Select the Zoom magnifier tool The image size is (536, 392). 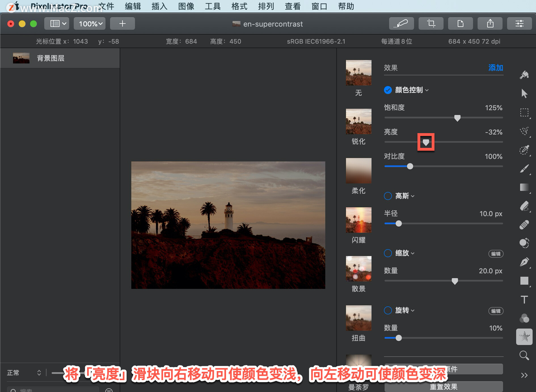524,355
